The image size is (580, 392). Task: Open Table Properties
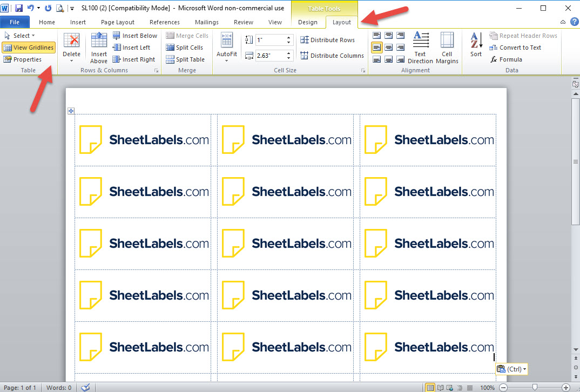tap(27, 59)
